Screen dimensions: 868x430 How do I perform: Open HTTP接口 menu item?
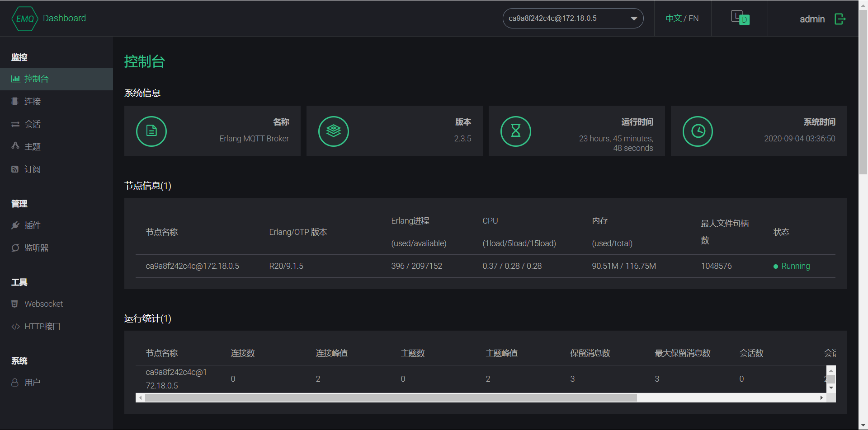pos(57,327)
